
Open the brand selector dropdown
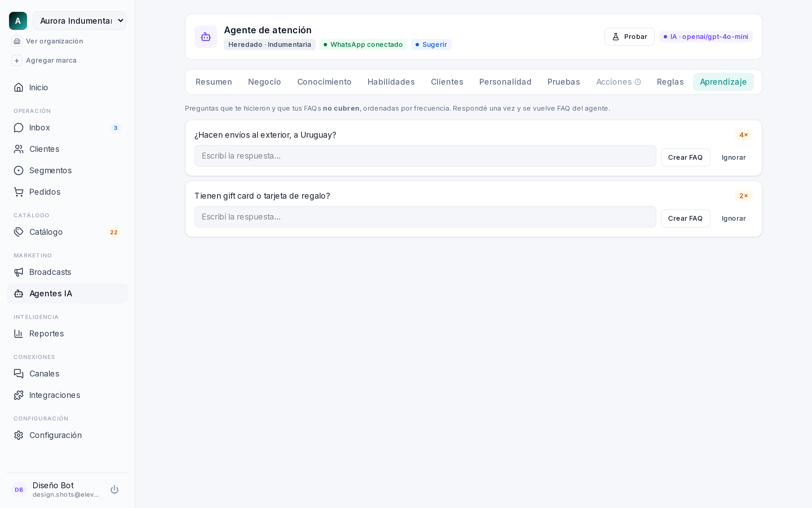(x=79, y=21)
